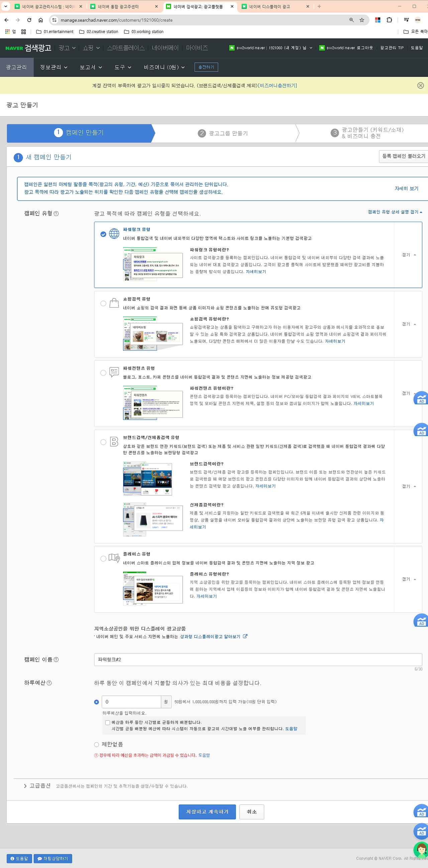Open 네이버페이 in the top header
The height and width of the screenshot is (868, 428).
tap(165, 48)
